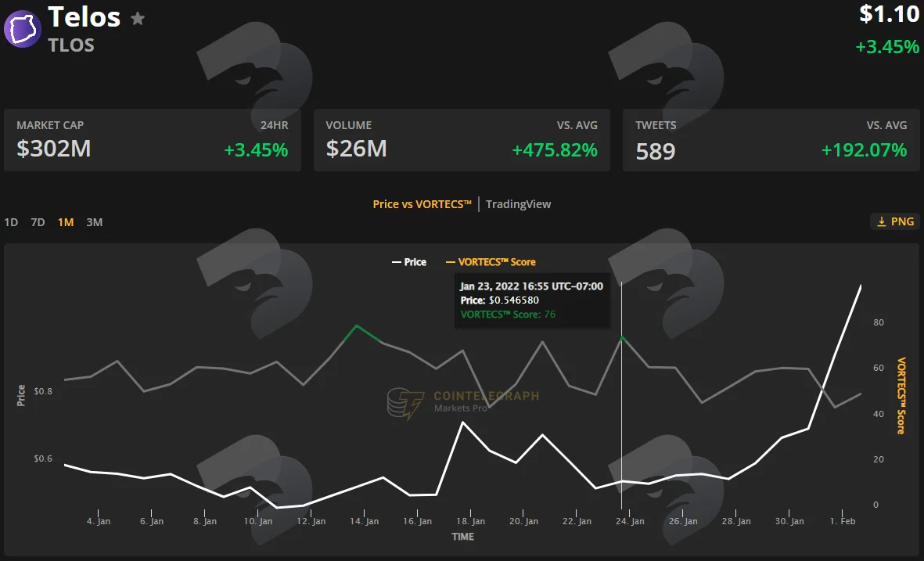Select the 1D time range
The image size is (924, 561).
click(11, 222)
